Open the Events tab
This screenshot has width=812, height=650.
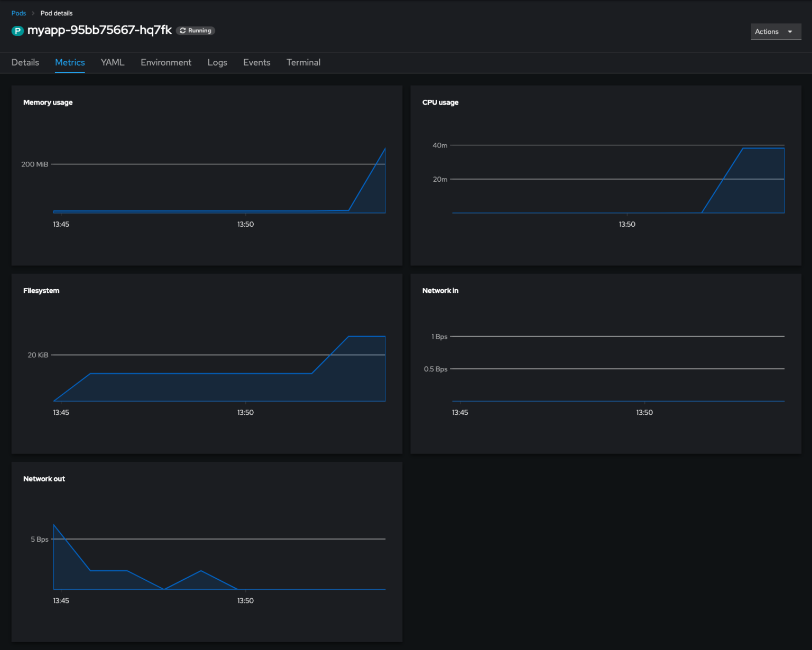pyautogui.click(x=256, y=62)
